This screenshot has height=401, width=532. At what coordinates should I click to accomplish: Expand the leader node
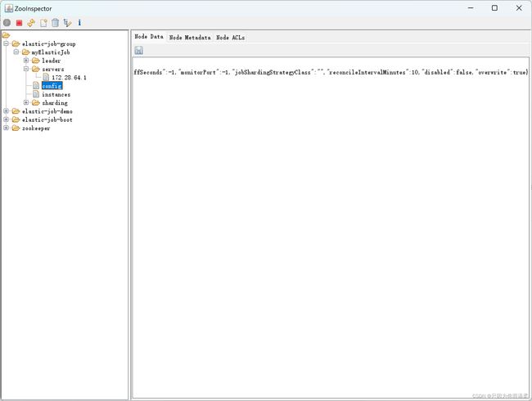coord(26,61)
